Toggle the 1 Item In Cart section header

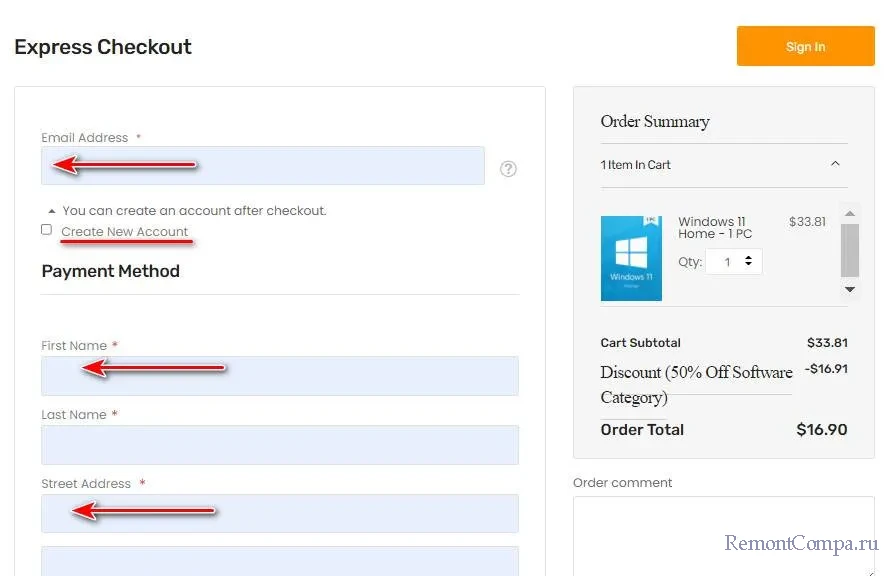[635, 165]
